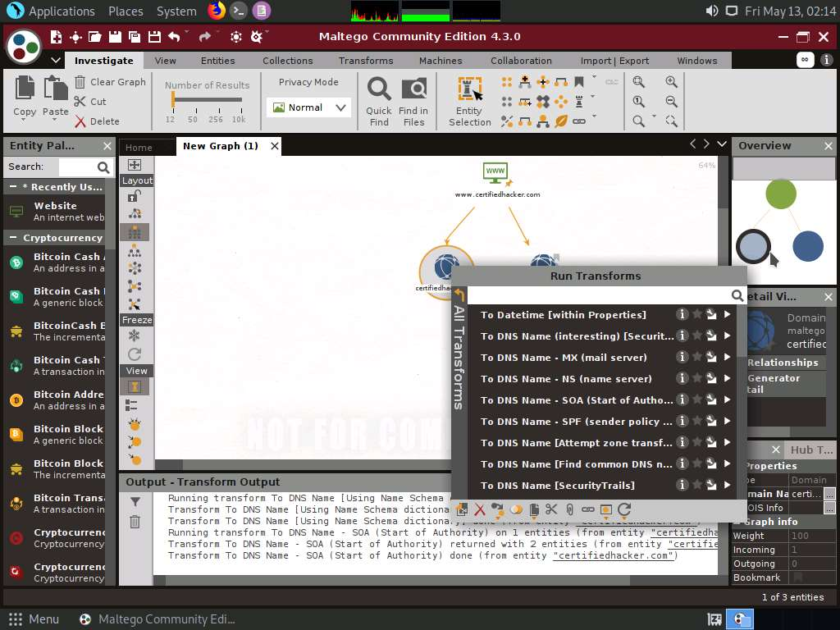Click back arrow above All Transforms
This screenshot has height=630, width=840.
[x=459, y=294]
